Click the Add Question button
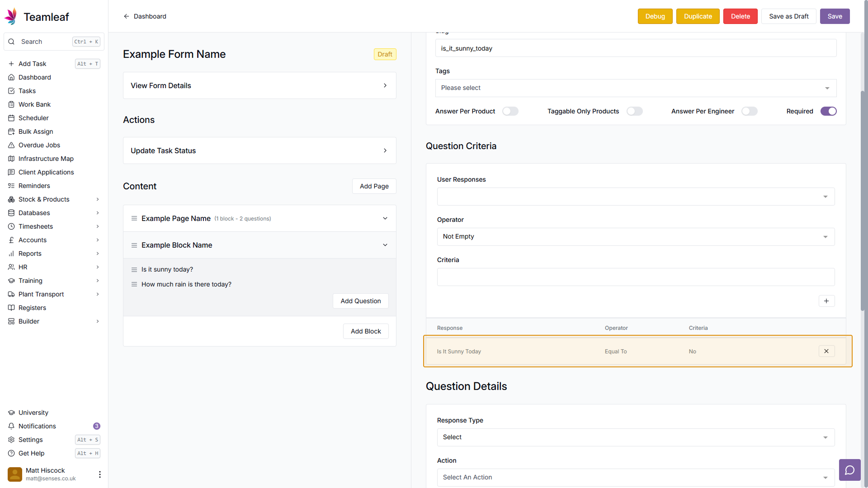Image resolution: width=868 pixels, height=488 pixels. click(x=360, y=301)
